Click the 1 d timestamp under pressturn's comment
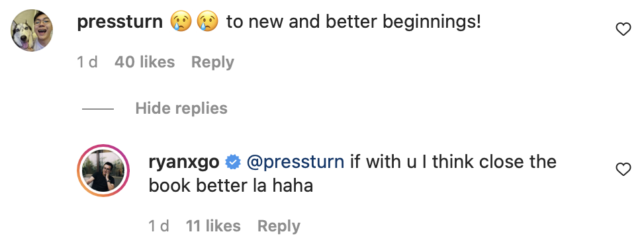This screenshot has width=644, height=240. 87,62
